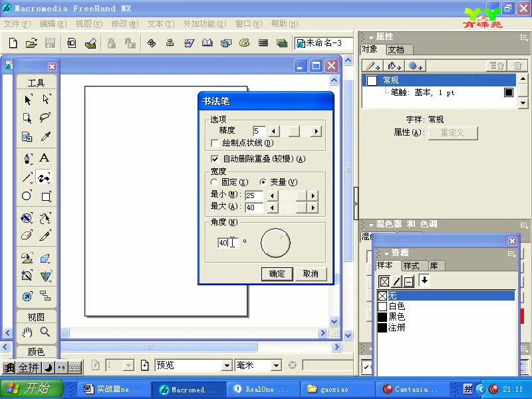Confirm dialog with 确定 button

pos(277,274)
